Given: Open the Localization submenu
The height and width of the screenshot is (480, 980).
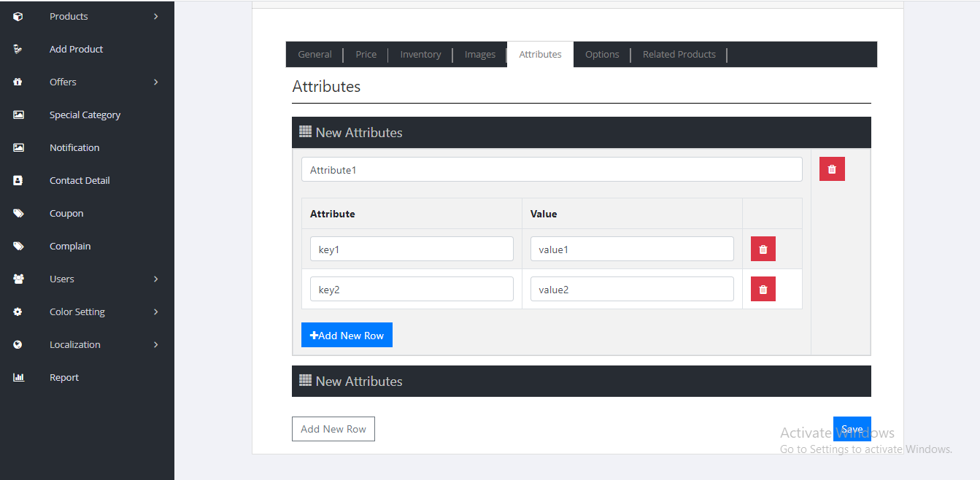Looking at the screenshot, I should (155, 344).
